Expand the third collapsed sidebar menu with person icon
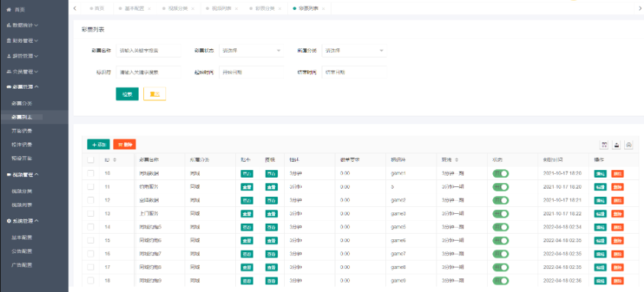The width and height of the screenshot is (644, 292). (x=34, y=56)
